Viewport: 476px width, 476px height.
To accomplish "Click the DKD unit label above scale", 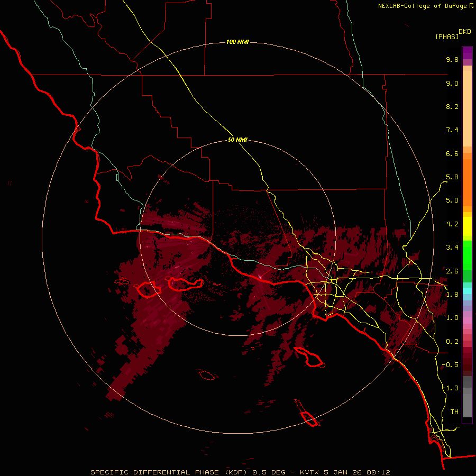I will click(465, 32).
